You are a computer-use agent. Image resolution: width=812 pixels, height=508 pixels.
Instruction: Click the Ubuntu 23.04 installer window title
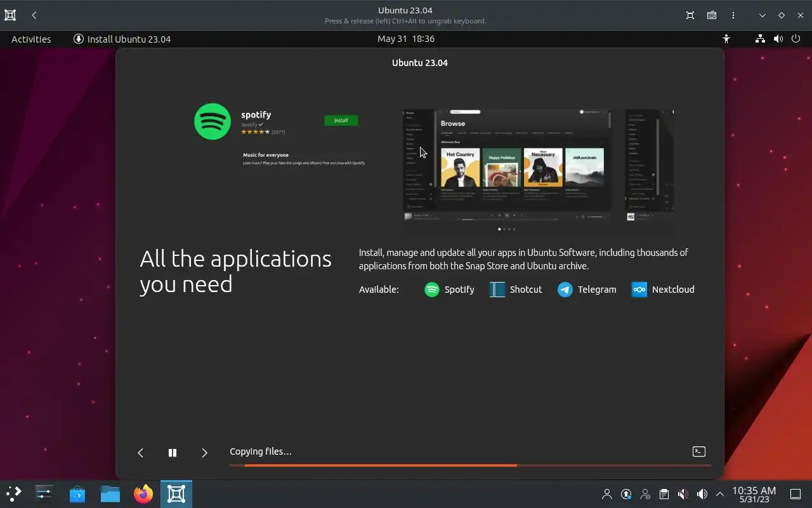(420, 63)
